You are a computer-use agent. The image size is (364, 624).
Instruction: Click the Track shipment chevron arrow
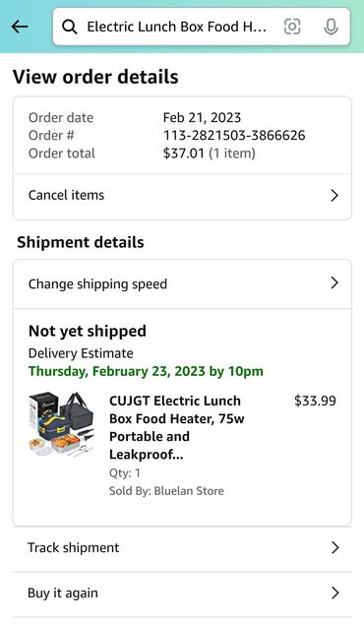pyautogui.click(x=334, y=547)
